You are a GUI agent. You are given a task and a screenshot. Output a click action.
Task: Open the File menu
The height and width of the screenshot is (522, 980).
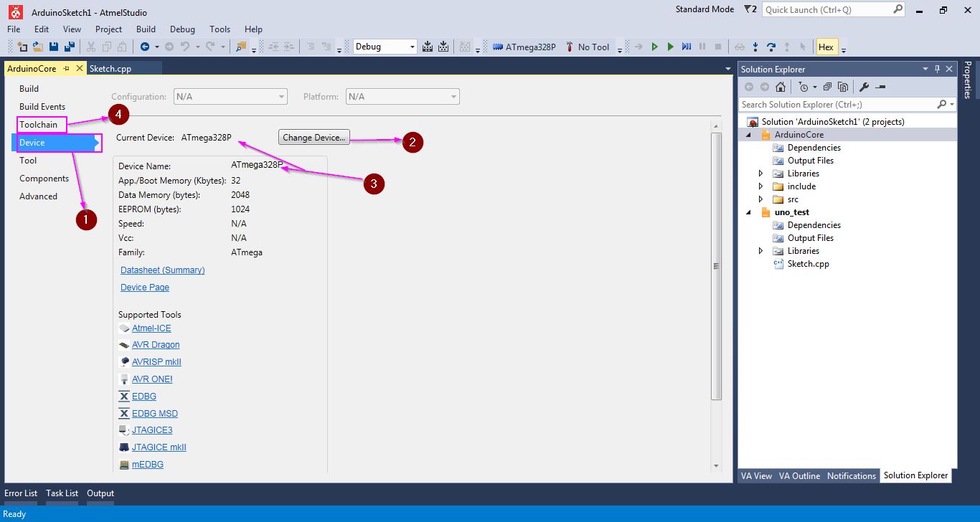click(x=14, y=29)
